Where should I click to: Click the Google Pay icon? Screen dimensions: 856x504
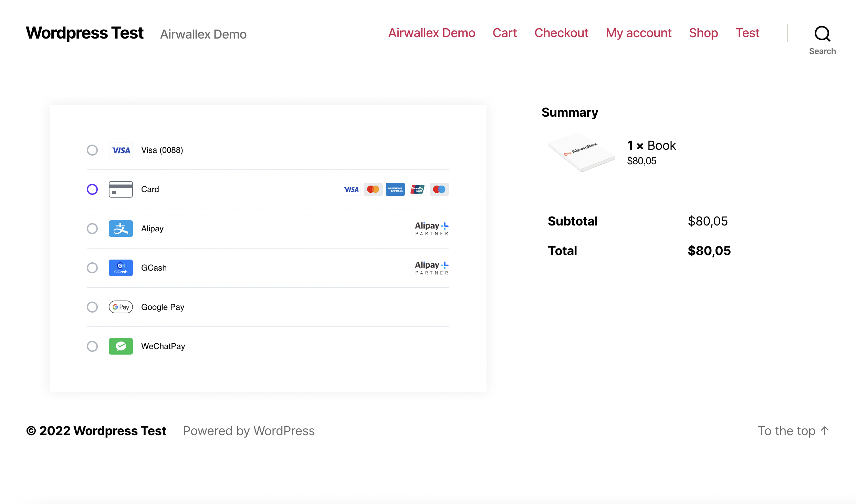(121, 307)
